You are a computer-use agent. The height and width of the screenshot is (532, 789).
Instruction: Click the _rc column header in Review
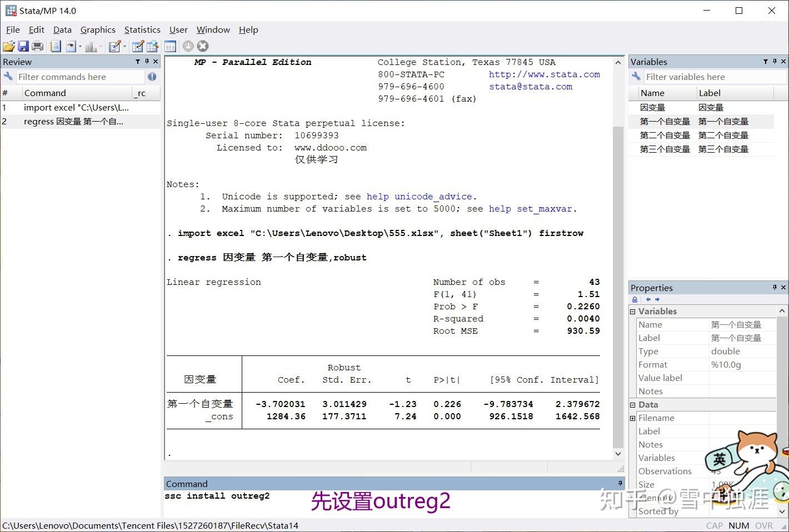[x=146, y=93]
